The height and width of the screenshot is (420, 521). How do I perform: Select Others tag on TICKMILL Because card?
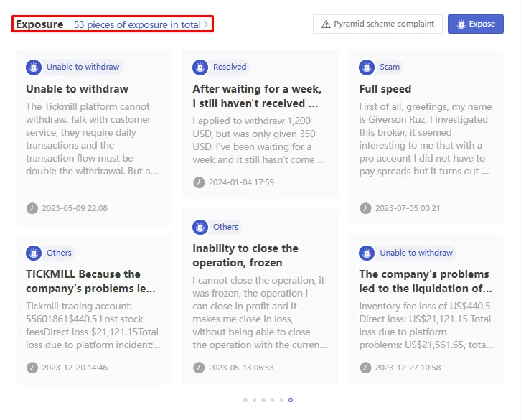(x=59, y=253)
